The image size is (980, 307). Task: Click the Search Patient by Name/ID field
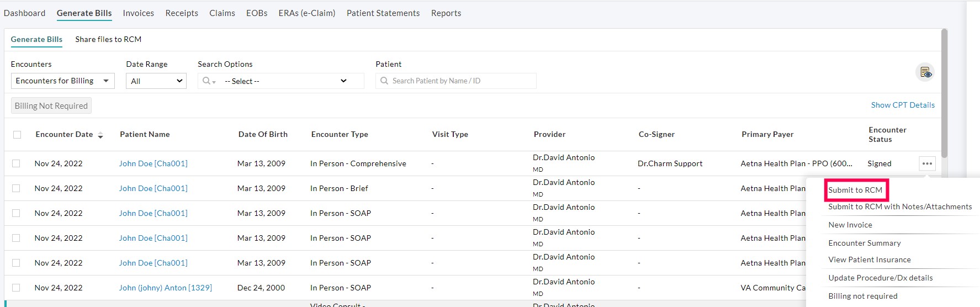[461, 81]
